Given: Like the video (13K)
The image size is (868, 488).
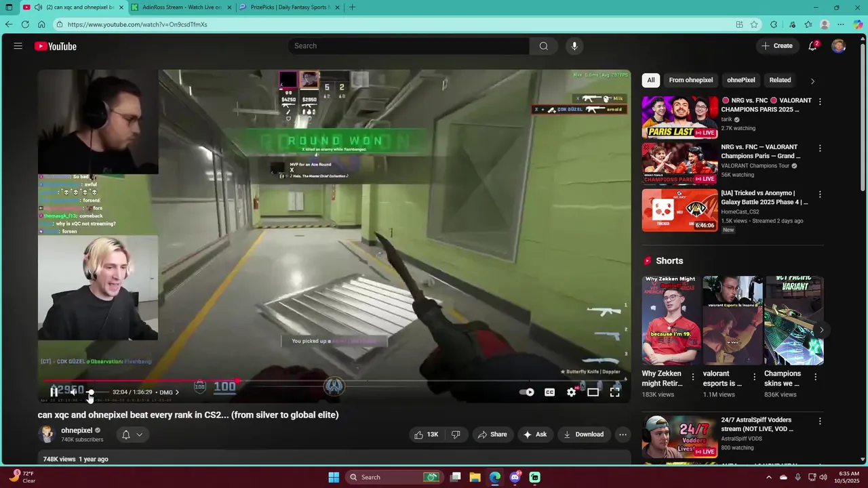Looking at the screenshot, I should [x=427, y=434].
